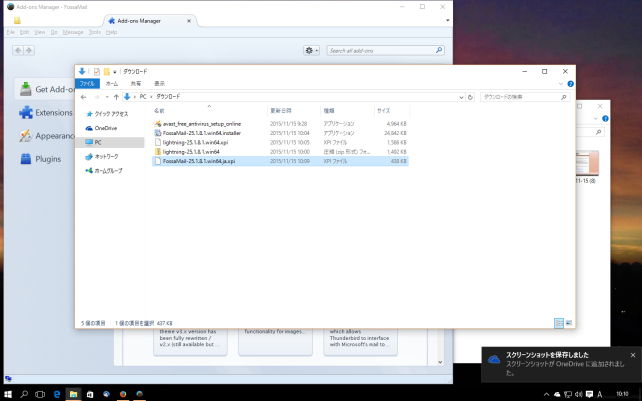Screen dimensions: 642x401
Task: Sort files by 名前 column header
Action: 209,111
